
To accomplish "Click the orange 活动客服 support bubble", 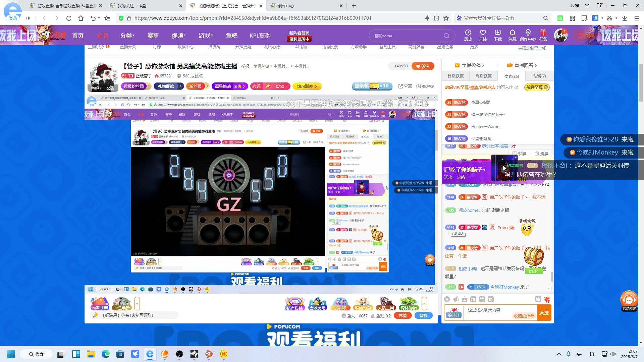I will click(x=629, y=301).
